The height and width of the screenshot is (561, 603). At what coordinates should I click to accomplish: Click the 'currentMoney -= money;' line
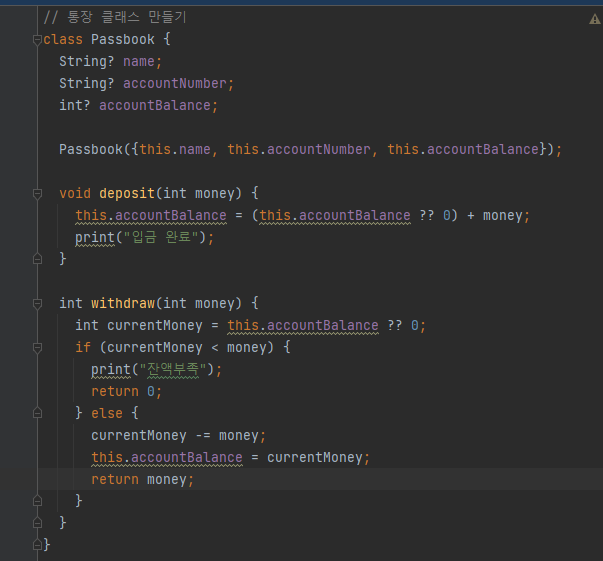pos(178,436)
